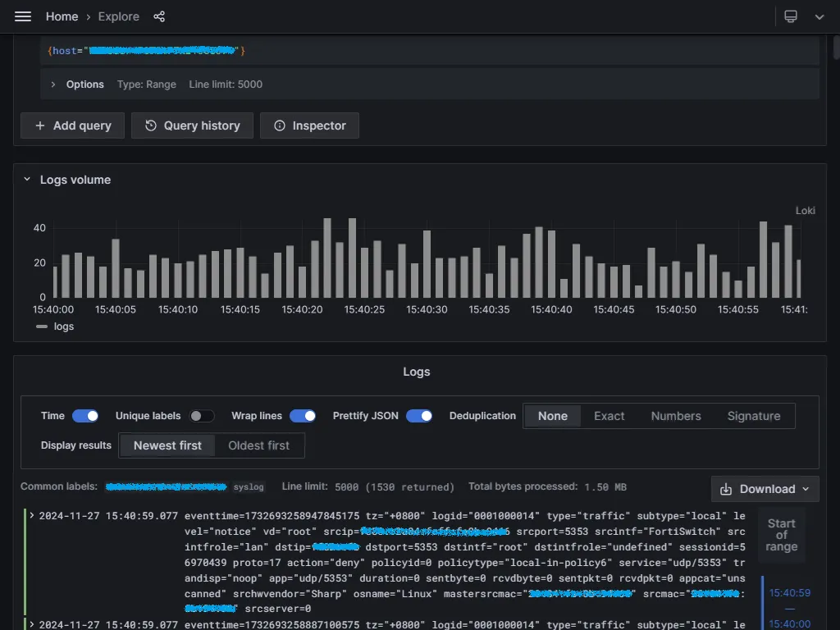This screenshot has width=840, height=630.
Task: Open the Inspector
Action: [x=309, y=126]
